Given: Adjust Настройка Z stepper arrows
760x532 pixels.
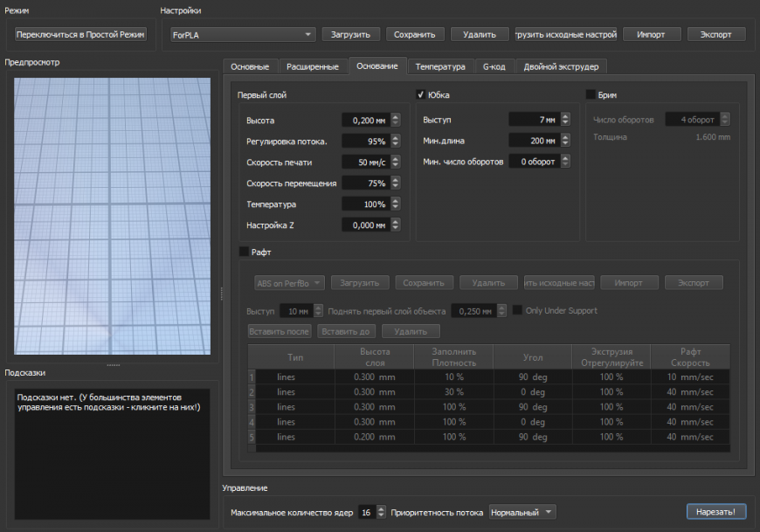Looking at the screenshot, I should tap(396, 225).
